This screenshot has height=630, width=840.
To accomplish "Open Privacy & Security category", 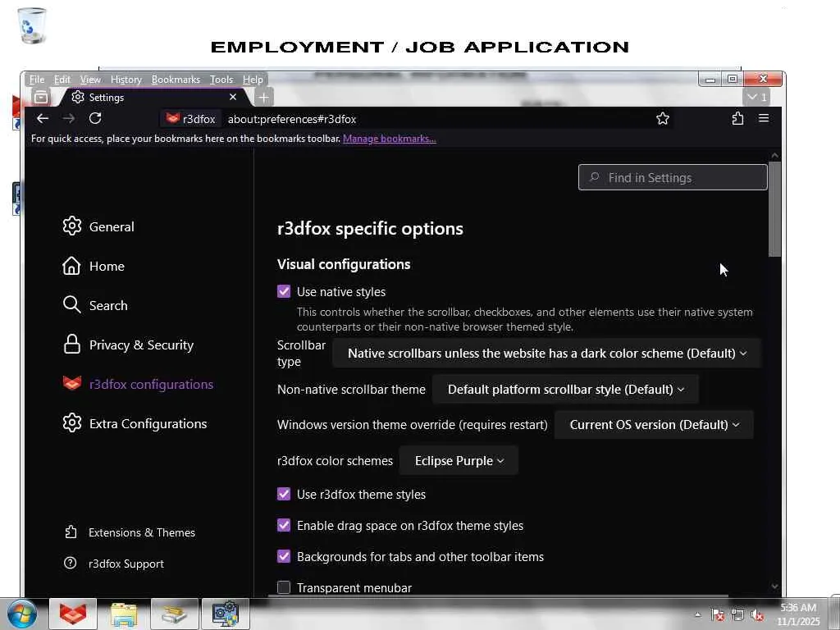I will (127, 345).
